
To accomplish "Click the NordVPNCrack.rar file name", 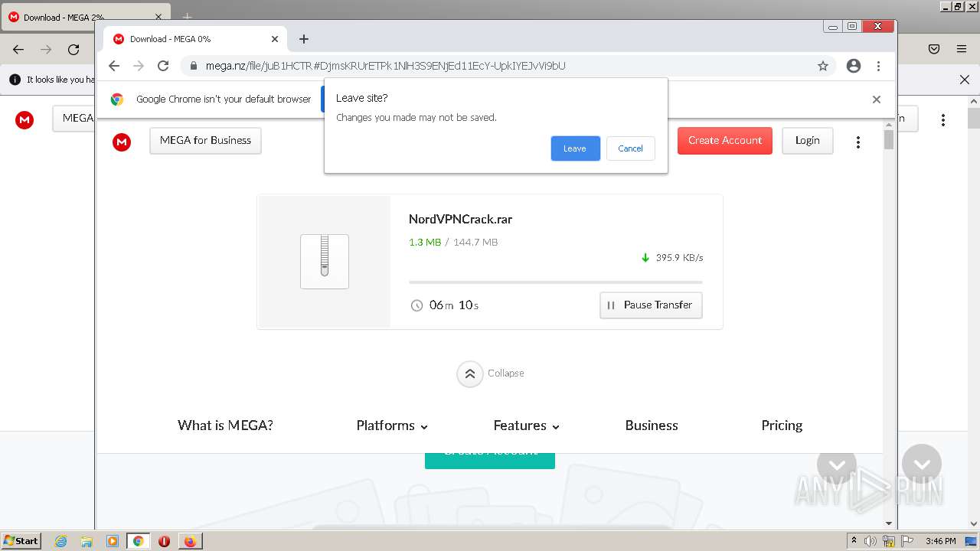I will [460, 219].
